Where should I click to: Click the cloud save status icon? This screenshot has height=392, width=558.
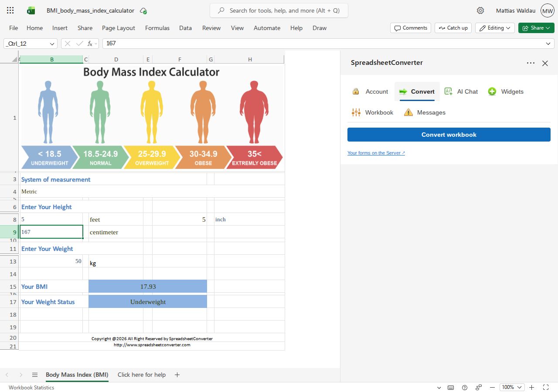tap(143, 11)
